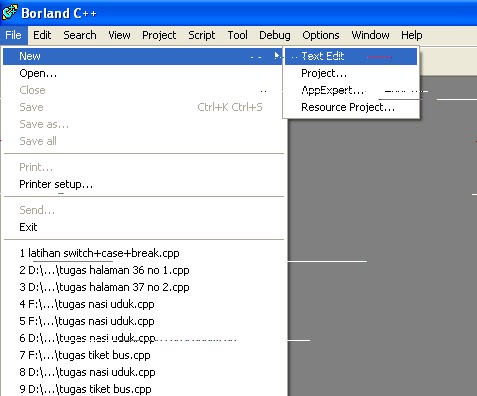Open the File menu
Image resolution: width=477 pixels, height=396 pixels.
[x=13, y=35]
